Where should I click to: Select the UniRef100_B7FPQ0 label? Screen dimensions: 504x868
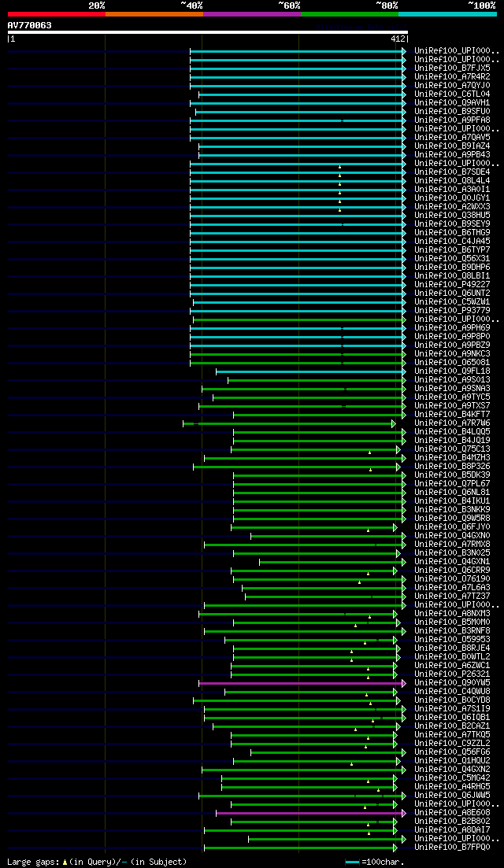click(452, 847)
